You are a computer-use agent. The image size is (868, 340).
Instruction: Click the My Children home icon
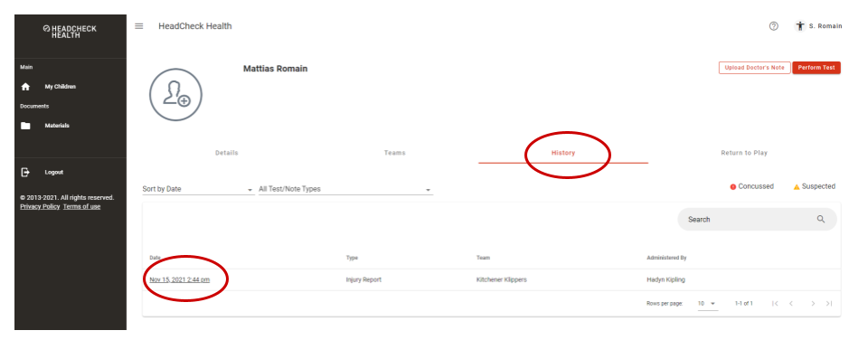pos(25,87)
